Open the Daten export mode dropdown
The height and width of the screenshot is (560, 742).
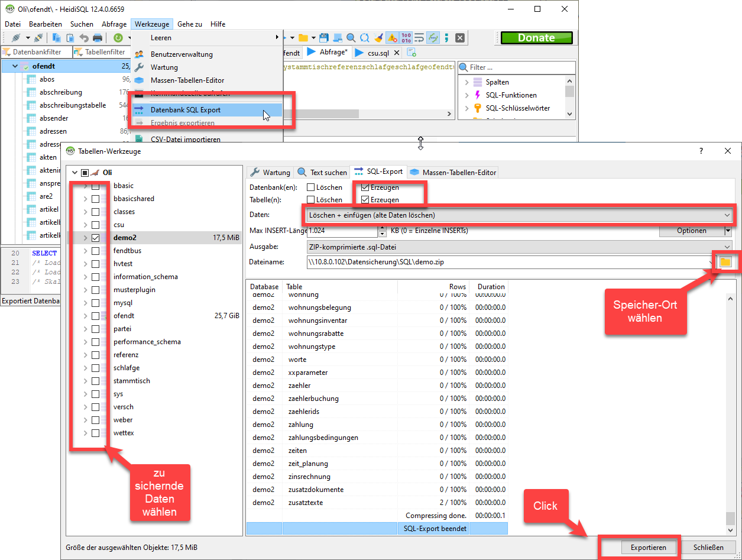520,215
